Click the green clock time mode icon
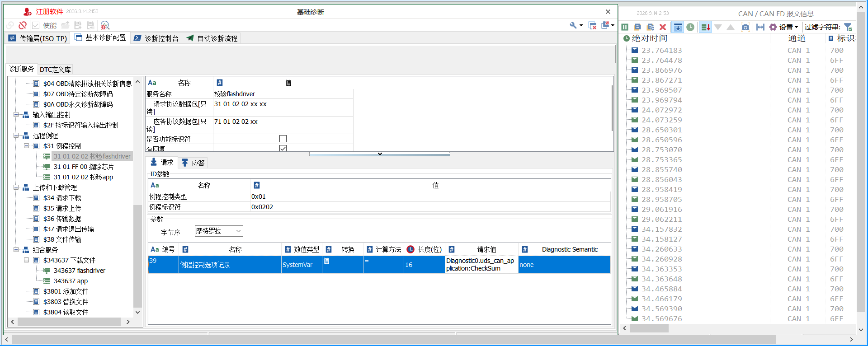The width and height of the screenshot is (868, 346). [x=690, y=27]
